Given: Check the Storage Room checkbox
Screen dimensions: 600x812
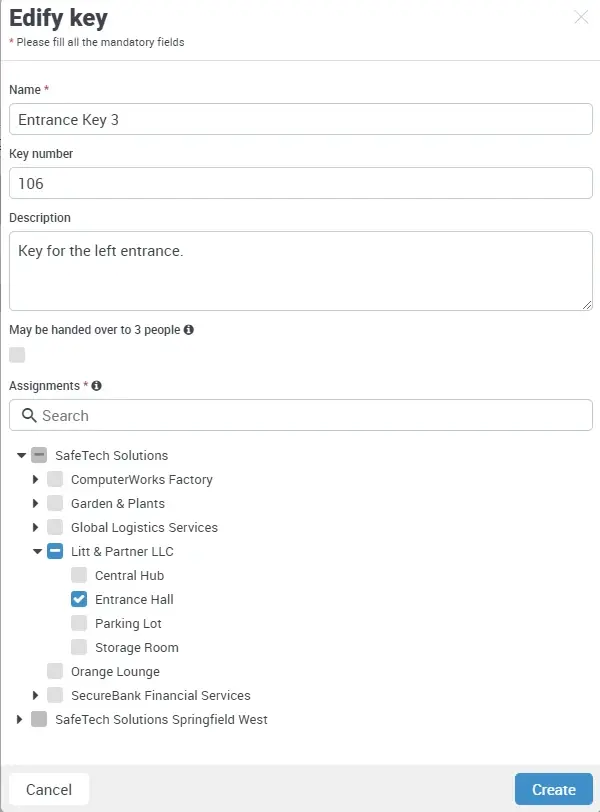Looking at the screenshot, I should tap(78, 647).
